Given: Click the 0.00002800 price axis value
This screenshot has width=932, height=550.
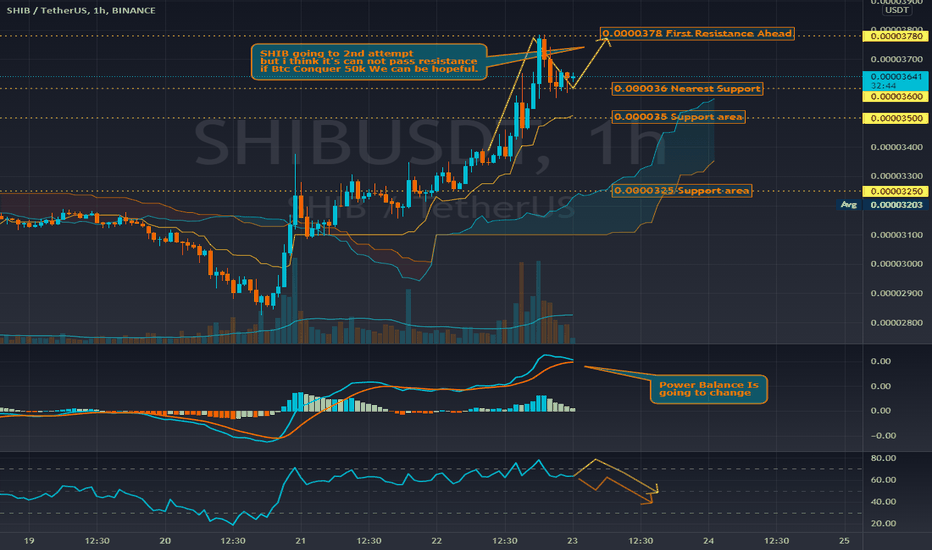Looking at the screenshot, I should click(x=896, y=323).
